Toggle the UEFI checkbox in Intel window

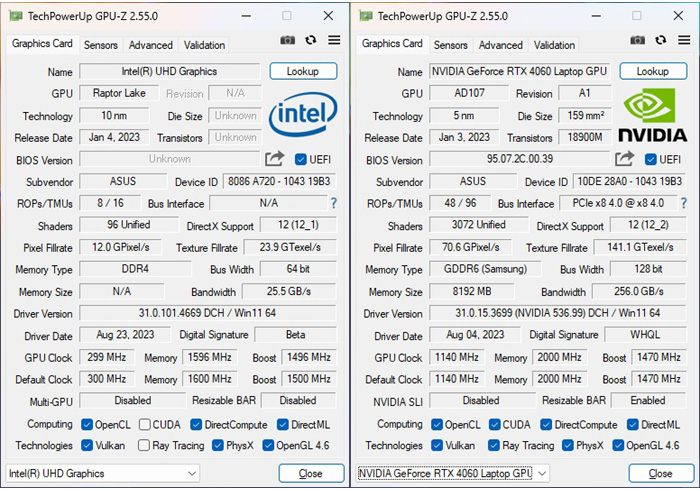point(301,159)
